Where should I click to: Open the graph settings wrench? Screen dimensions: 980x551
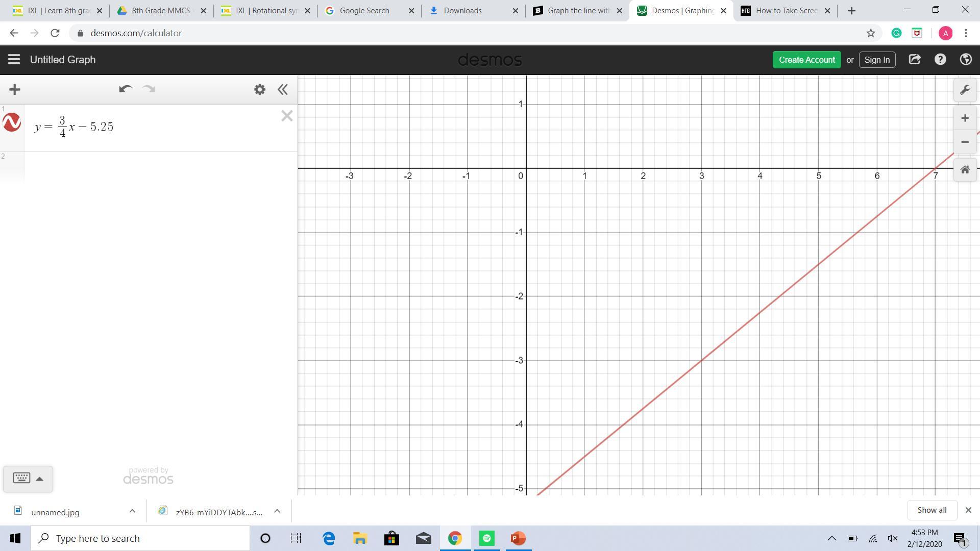pyautogui.click(x=965, y=90)
